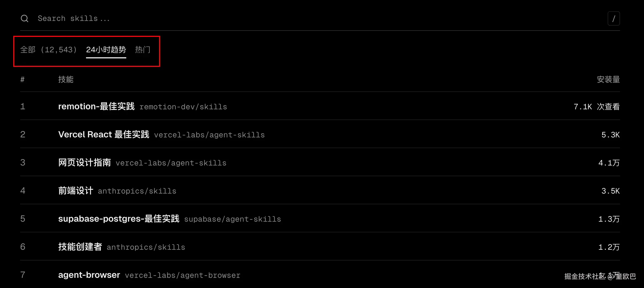Open Vercel React 最佳实践 skill
The width and height of the screenshot is (644, 288).
(x=104, y=134)
